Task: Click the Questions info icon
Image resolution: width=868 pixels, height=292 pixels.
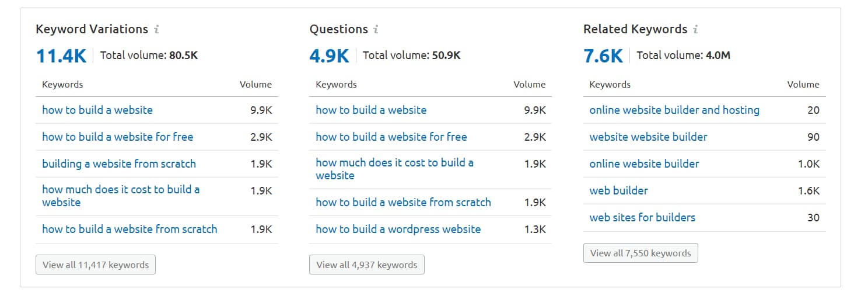Action: (376, 29)
